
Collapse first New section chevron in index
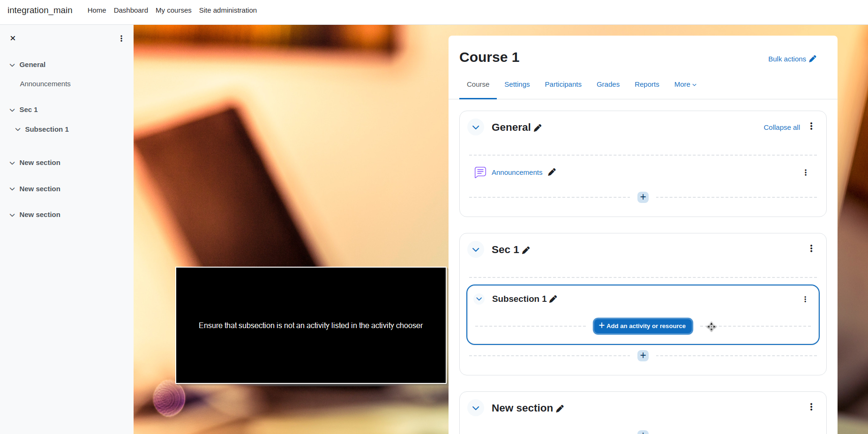(12, 163)
